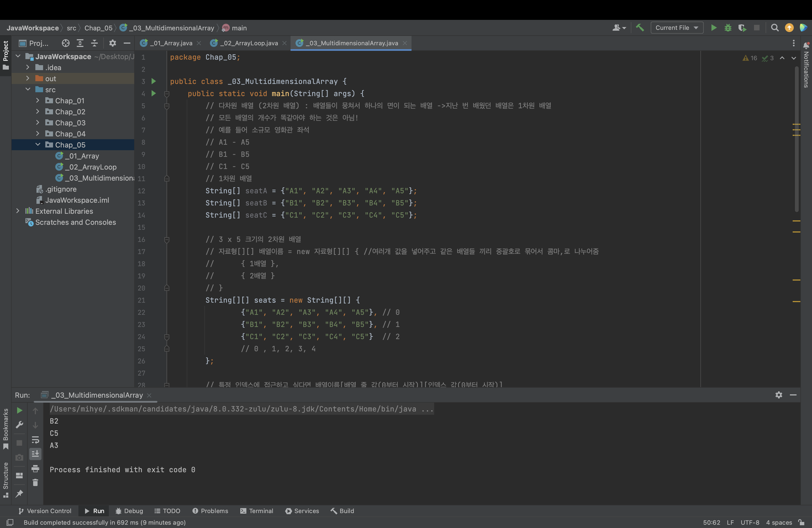The height and width of the screenshot is (528, 812).
Task: Expand External Libraries node
Action: tap(18, 211)
